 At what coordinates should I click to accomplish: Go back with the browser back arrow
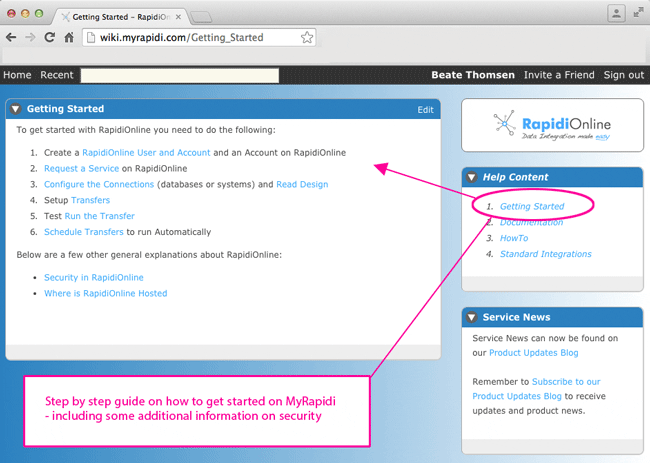[11, 37]
